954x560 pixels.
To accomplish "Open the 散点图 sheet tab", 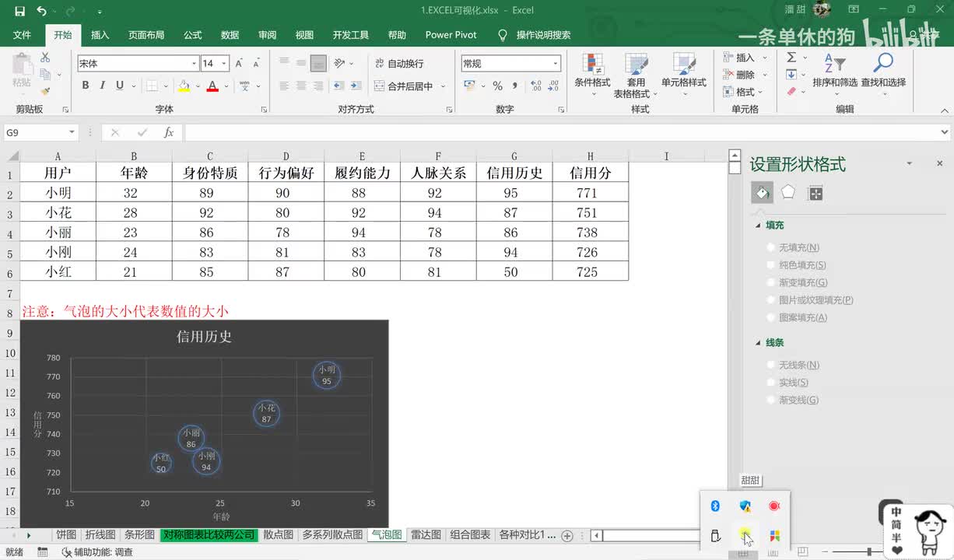I will click(279, 535).
